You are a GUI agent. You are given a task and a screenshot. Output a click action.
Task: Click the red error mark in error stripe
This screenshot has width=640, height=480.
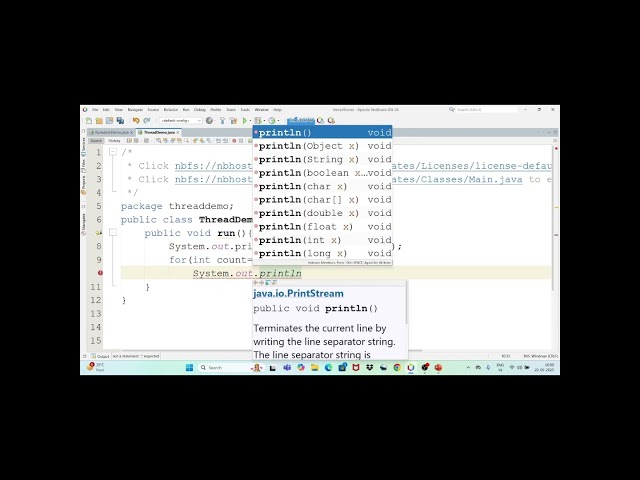click(556, 148)
